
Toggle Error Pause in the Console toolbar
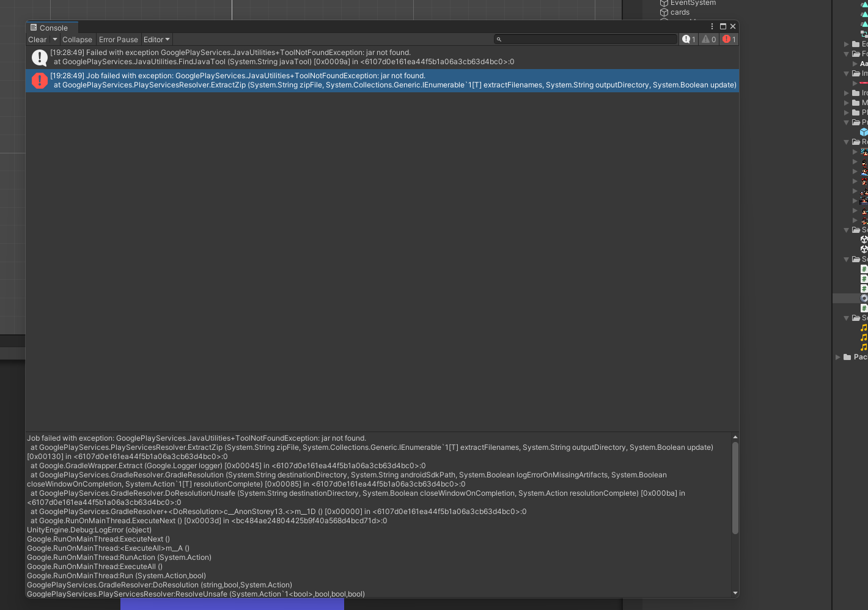click(x=119, y=40)
